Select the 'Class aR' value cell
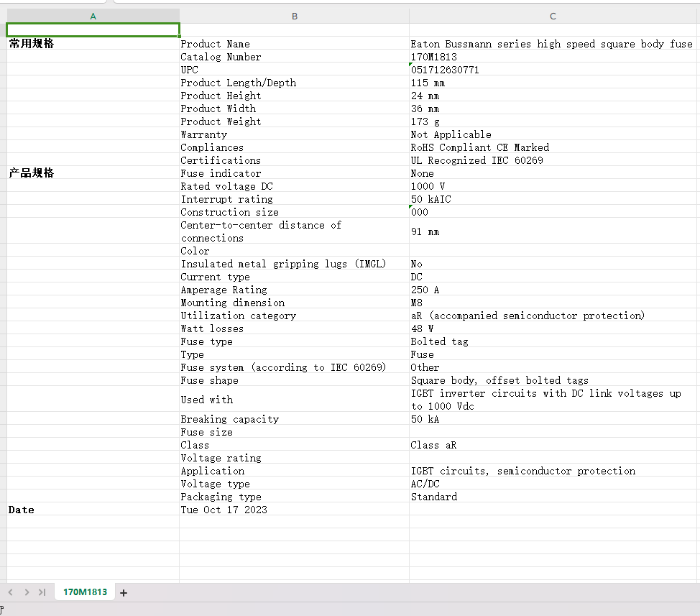 click(x=553, y=445)
